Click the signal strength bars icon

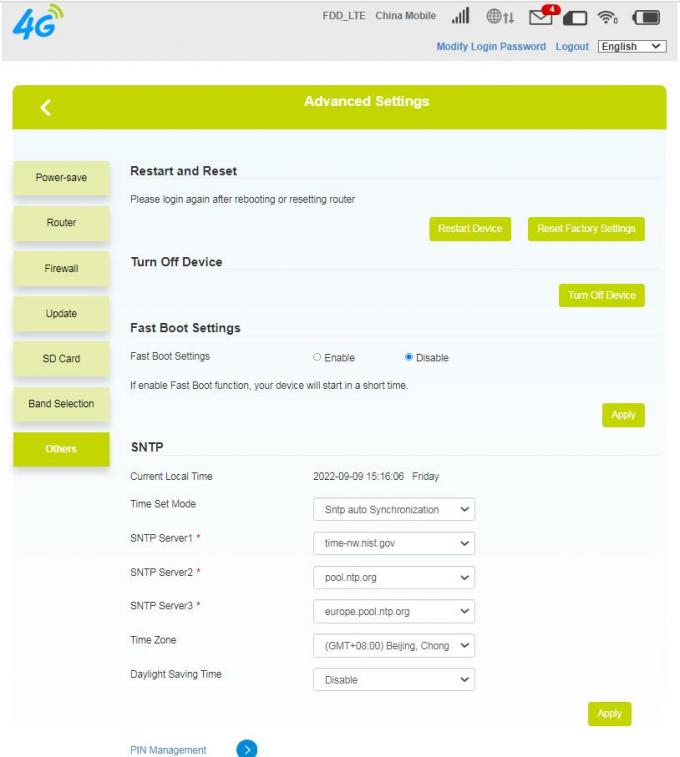click(461, 16)
